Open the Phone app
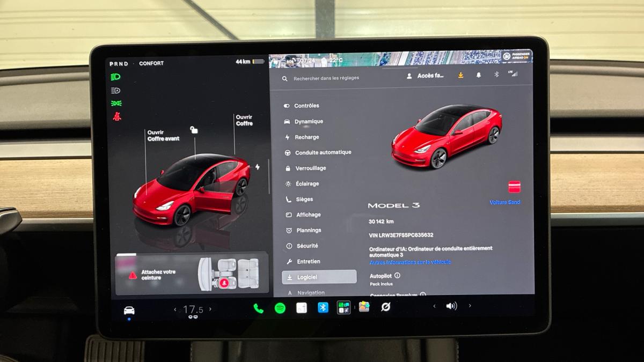Image resolution: width=644 pixels, height=362 pixels. click(x=258, y=308)
